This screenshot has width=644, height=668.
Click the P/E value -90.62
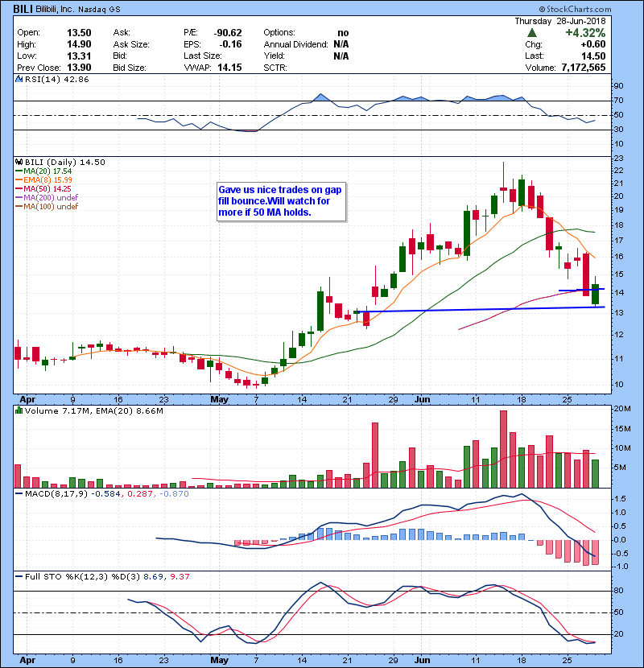point(228,33)
